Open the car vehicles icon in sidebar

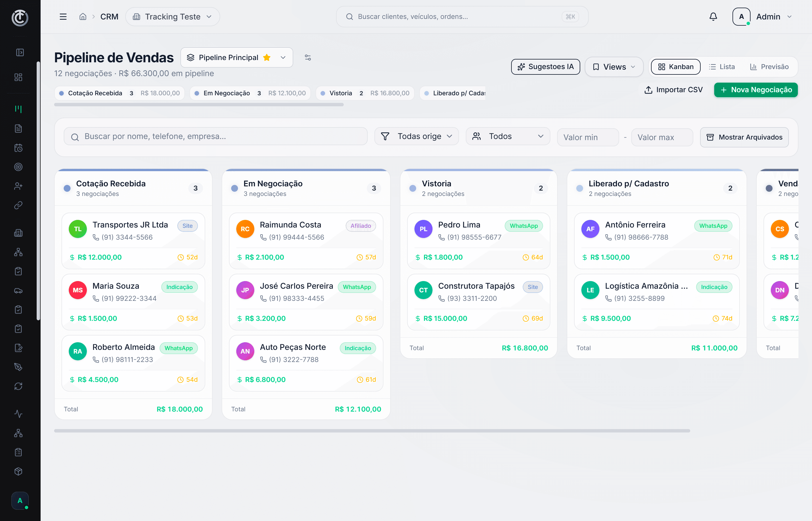pyautogui.click(x=19, y=291)
